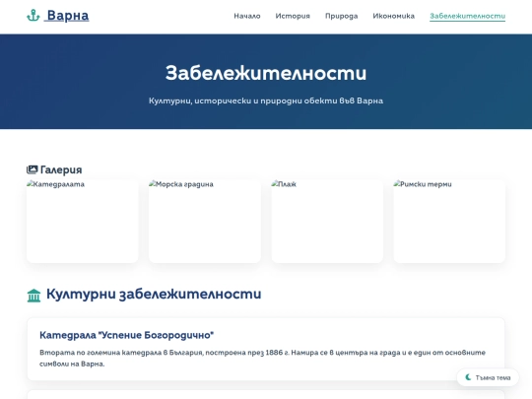This screenshot has width=532, height=399.
Task: Select the Икономика navigation item
Action: 393,16
